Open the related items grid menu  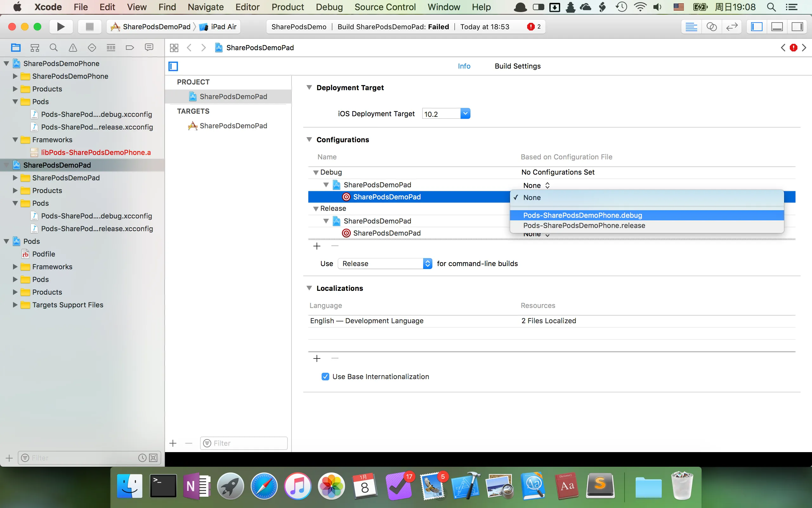point(174,48)
